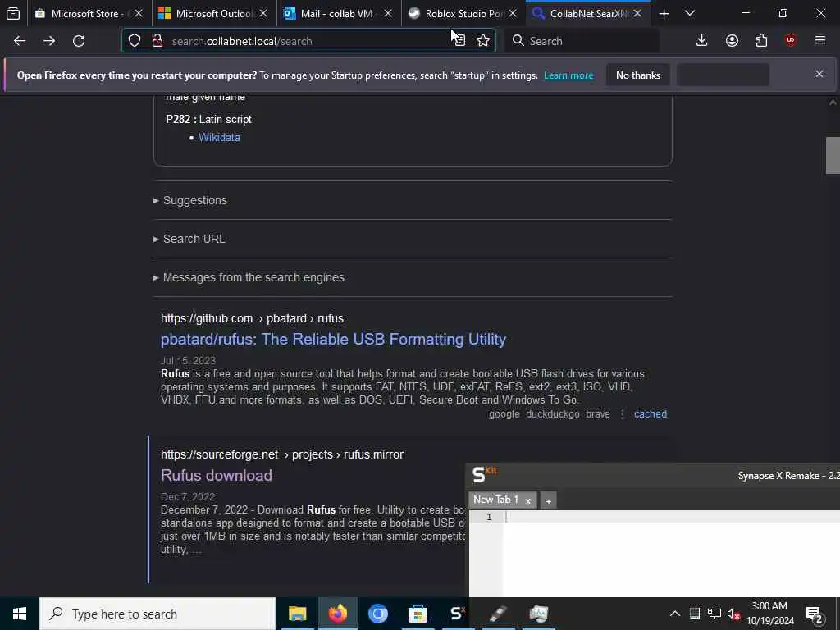
Task: Open File Explorer from the taskbar
Action: point(297,614)
